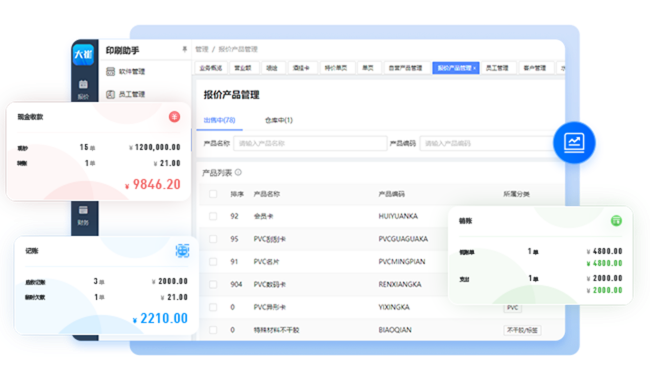
Task: Click the 报价产品管理 breadcrumb item
Action: [x=238, y=49]
